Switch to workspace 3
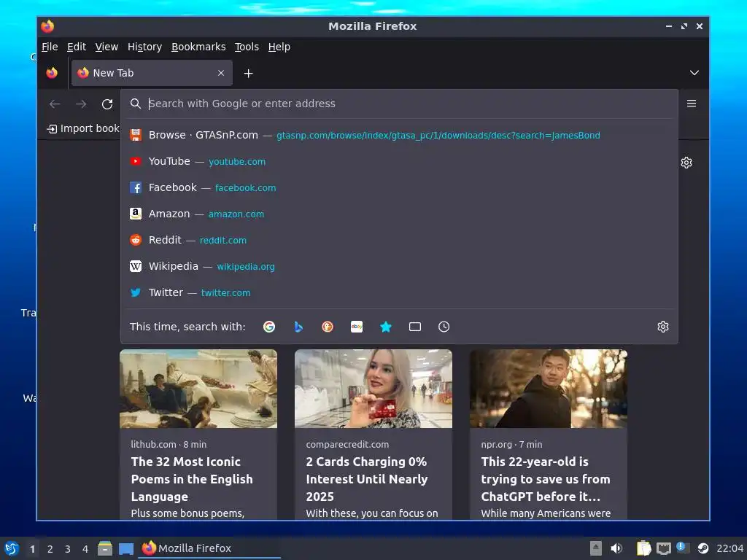Image resolution: width=747 pixels, height=560 pixels. click(68, 549)
